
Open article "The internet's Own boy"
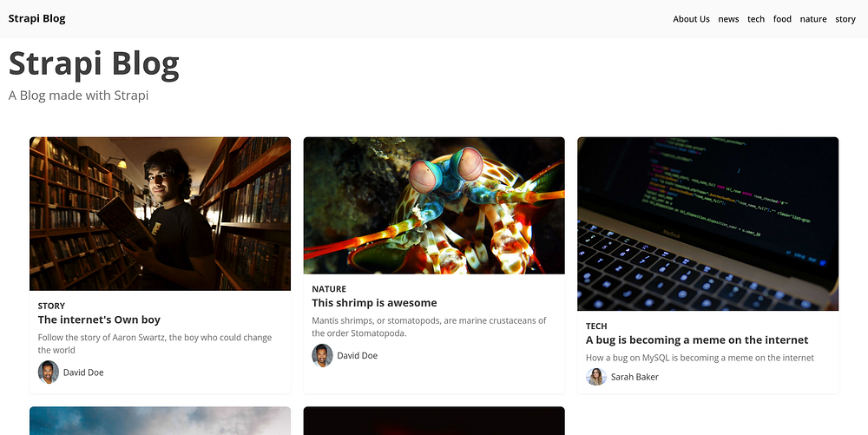coord(99,320)
